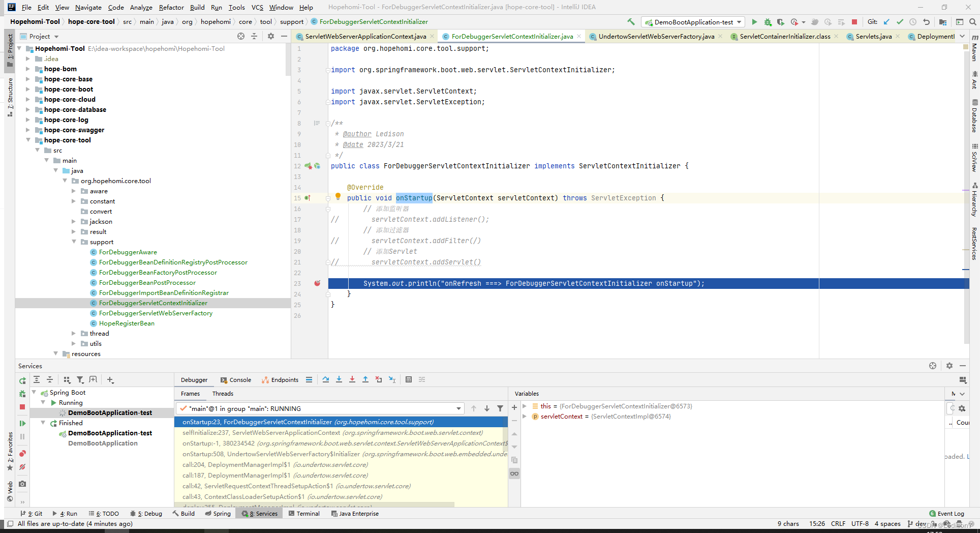
Task: Click Step Into debugger icon
Action: 339,379
